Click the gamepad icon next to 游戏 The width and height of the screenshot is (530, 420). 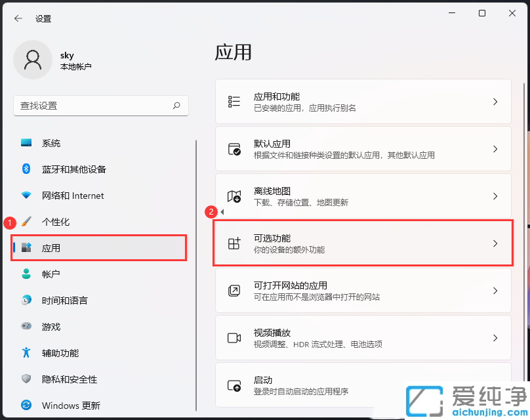[25, 327]
